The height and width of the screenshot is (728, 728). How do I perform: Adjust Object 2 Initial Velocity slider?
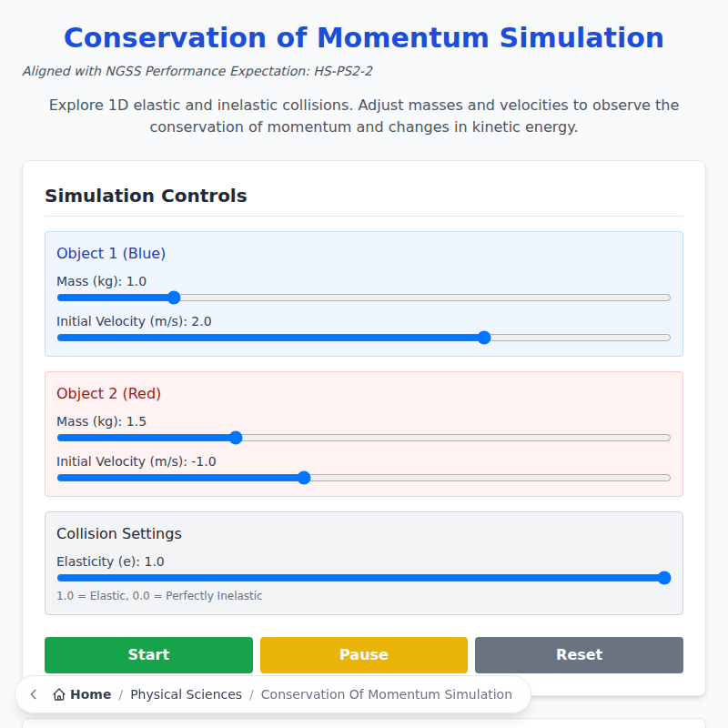[x=304, y=477]
